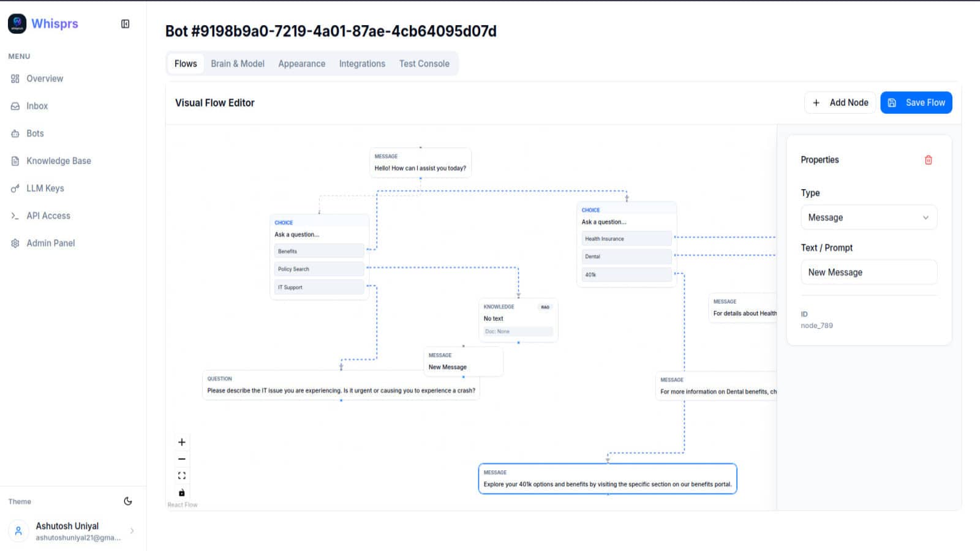This screenshot has width=980, height=551.
Task: Expand the Ashutosh Uniyal account chevron
Action: 134,531
